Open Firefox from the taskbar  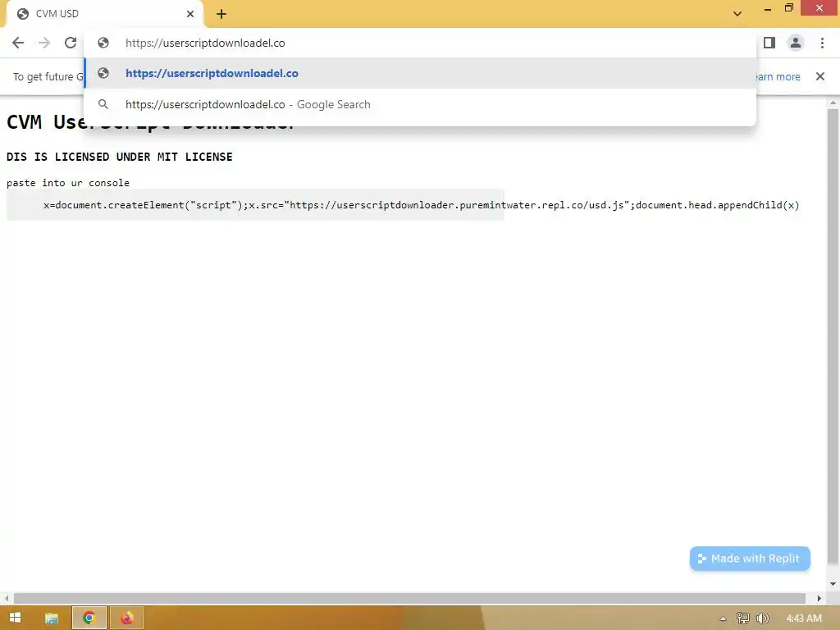coord(127,619)
